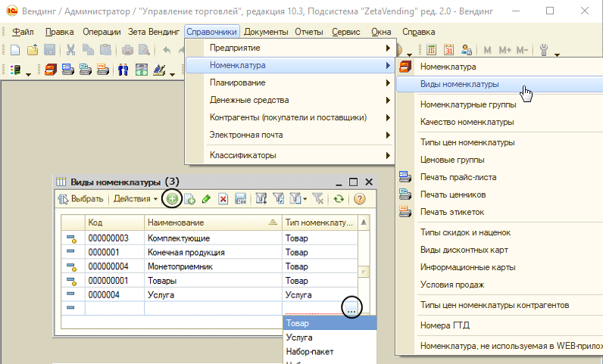Expand the Планирование submenu
The width and height of the screenshot is (603, 364).
tap(290, 82)
